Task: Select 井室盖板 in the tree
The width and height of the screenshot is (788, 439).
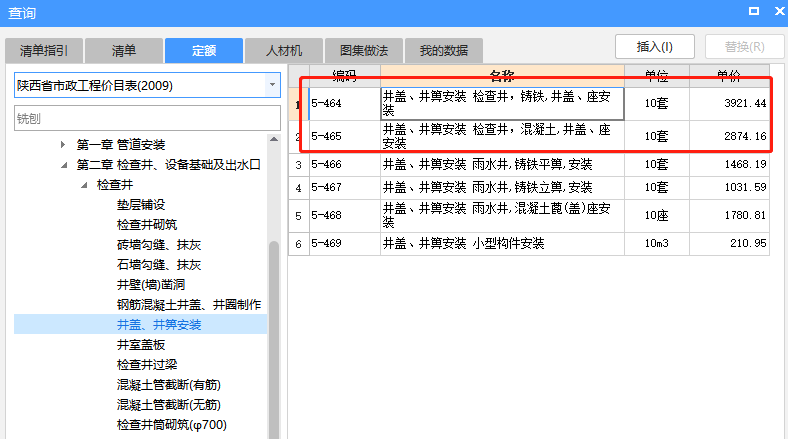Action: tap(141, 345)
